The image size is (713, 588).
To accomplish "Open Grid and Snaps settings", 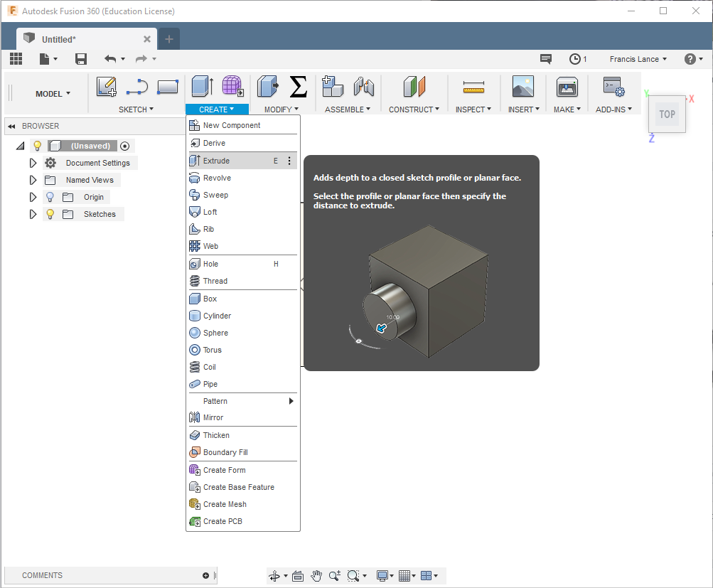I will [407, 576].
